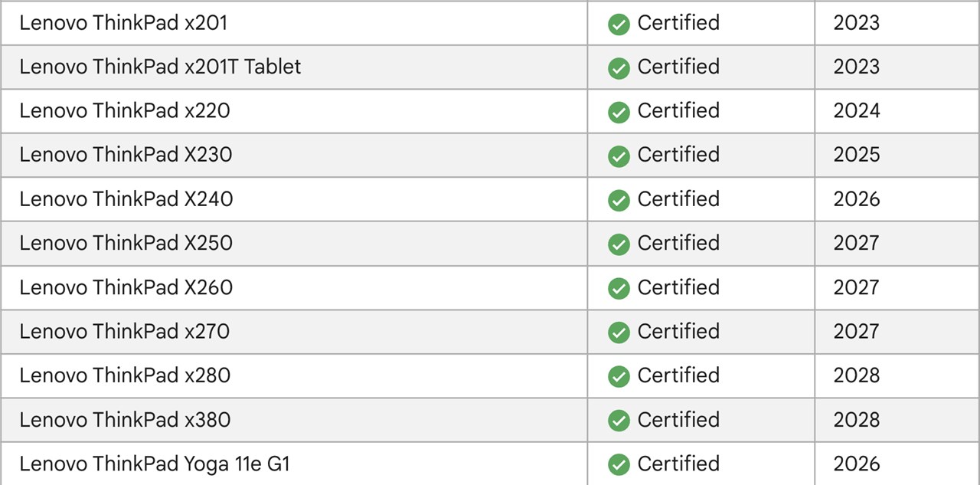Image resolution: width=980 pixels, height=485 pixels.
Task: Click the green check icon next to ThinkPad X240
Action: click(619, 201)
